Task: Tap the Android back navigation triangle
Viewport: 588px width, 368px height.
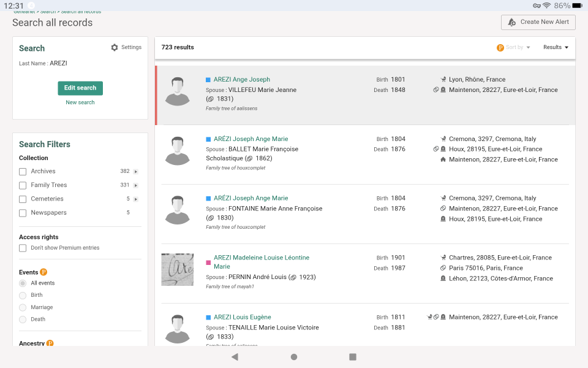Action: 235,357
